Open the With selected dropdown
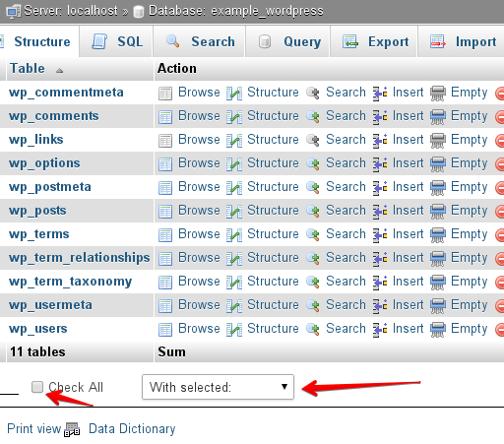 click(x=218, y=387)
